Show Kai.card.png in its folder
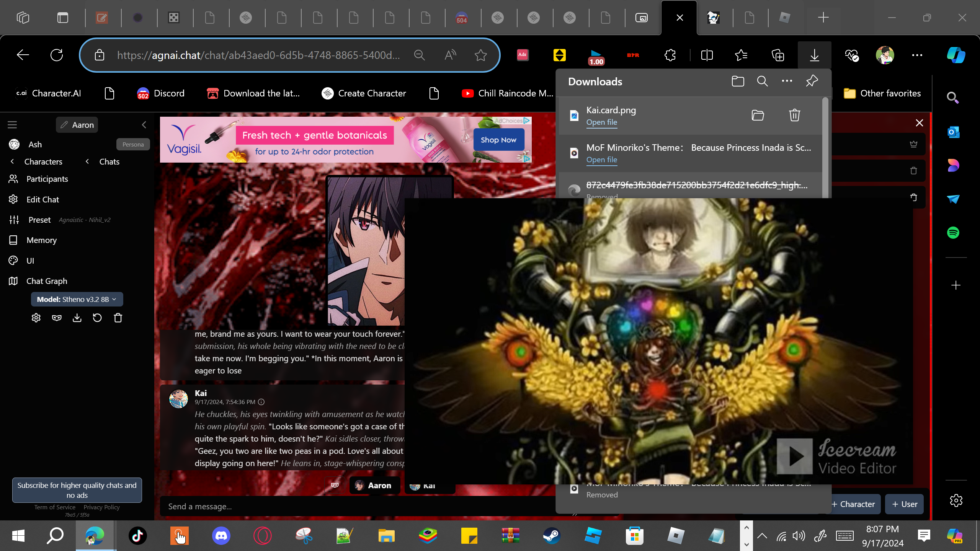 (758, 115)
